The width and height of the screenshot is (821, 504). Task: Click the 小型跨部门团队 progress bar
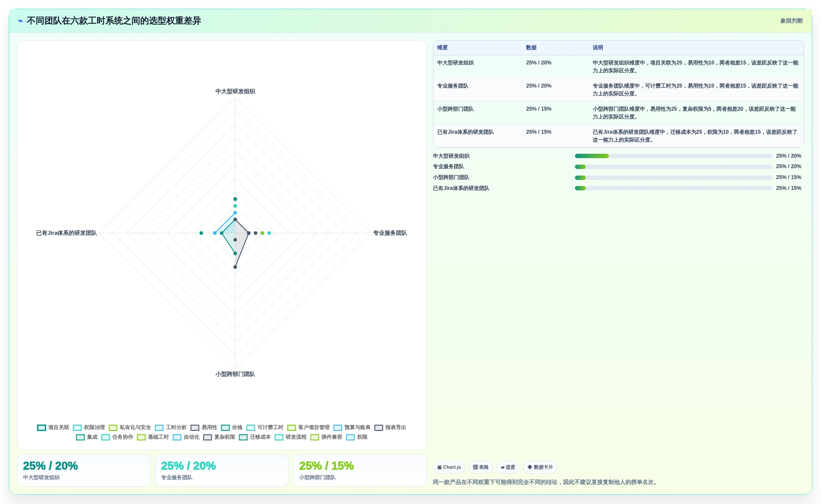click(x=673, y=178)
